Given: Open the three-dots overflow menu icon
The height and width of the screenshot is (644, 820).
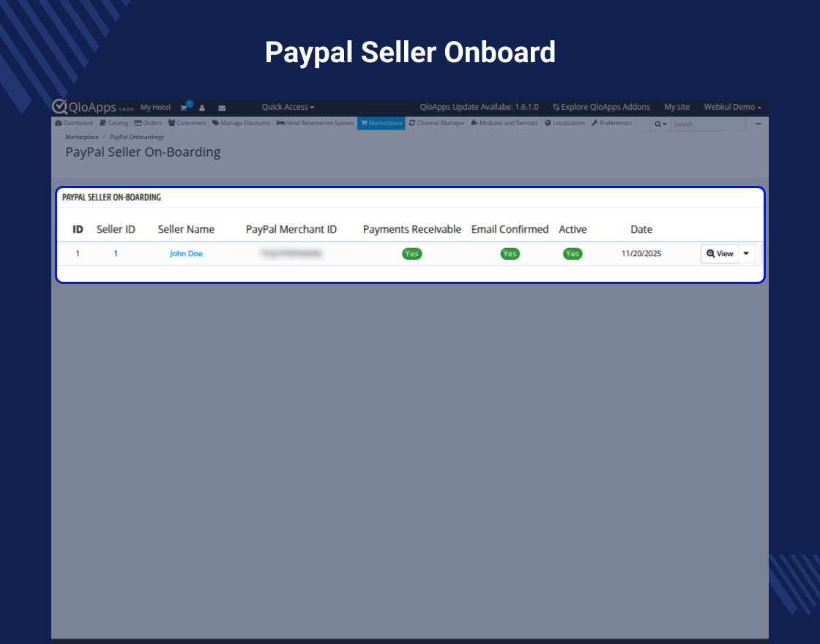Looking at the screenshot, I should pos(758,124).
